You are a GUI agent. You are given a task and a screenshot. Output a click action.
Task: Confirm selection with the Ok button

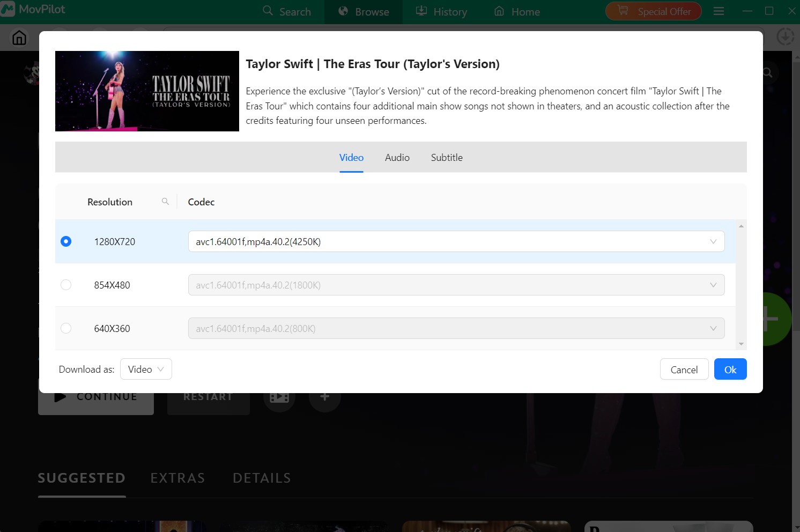pos(730,369)
